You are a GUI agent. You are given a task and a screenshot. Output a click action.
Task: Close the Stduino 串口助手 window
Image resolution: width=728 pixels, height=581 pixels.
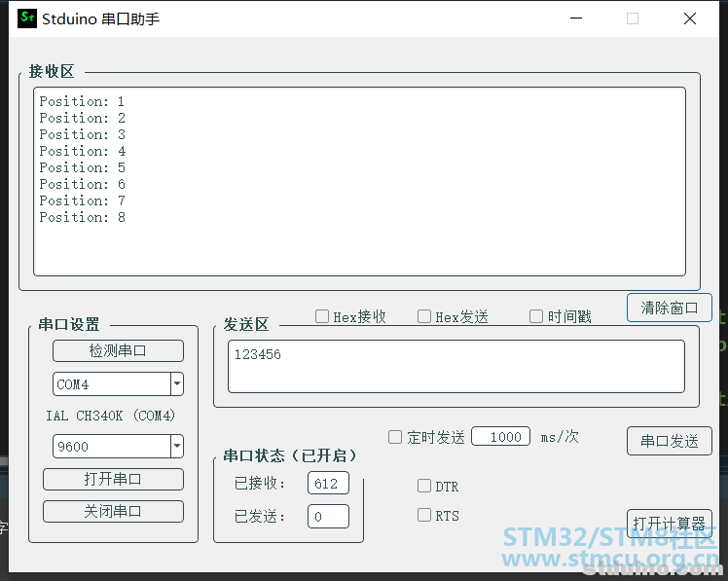(690, 18)
